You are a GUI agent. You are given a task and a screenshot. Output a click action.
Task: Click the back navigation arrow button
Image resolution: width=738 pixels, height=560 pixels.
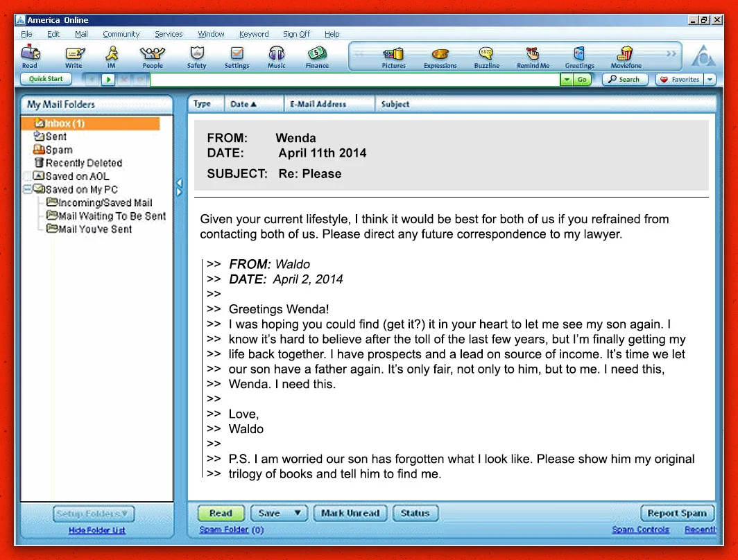pyautogui.click(x=92, y=80)
